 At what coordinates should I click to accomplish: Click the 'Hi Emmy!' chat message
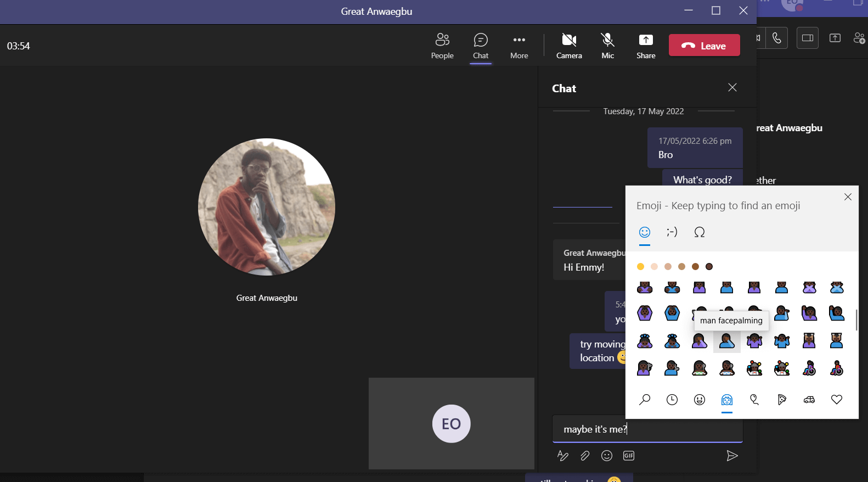589,260
